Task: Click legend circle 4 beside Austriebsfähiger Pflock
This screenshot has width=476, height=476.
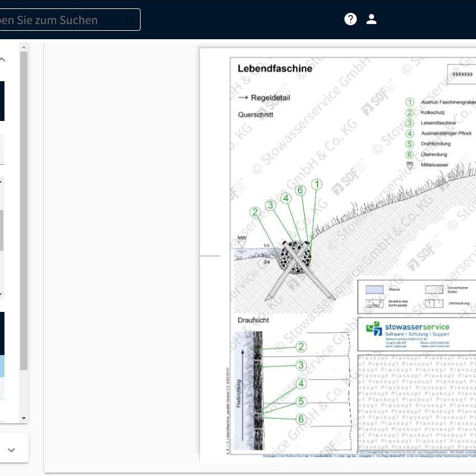Action: pyautogui.click(x=410, y=133)
